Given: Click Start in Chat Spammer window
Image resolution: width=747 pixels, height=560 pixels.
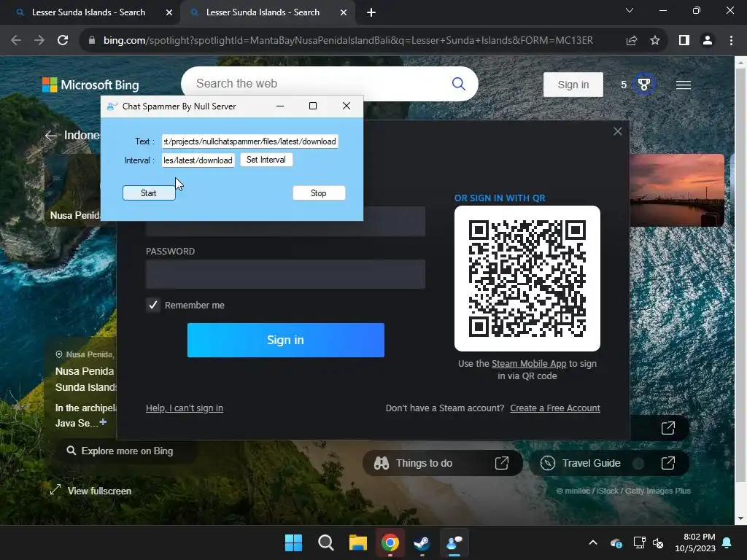Looking at the screenshot, I should click(x=149, y=192).
